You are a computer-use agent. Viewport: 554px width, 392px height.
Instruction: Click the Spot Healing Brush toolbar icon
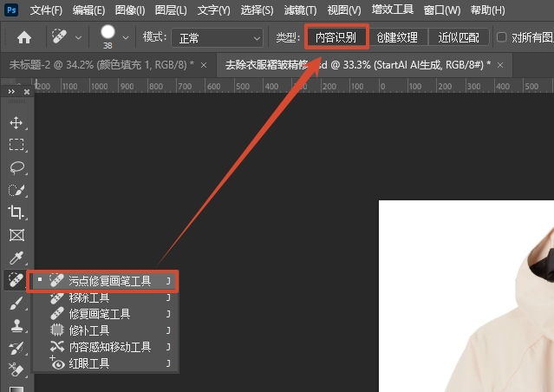click(x=16, y=280)
